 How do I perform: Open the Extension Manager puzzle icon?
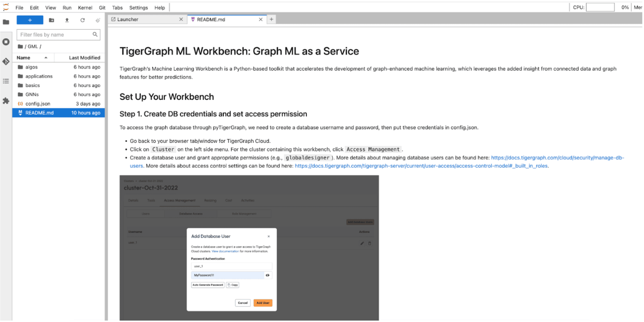click(x=6, y=101)
